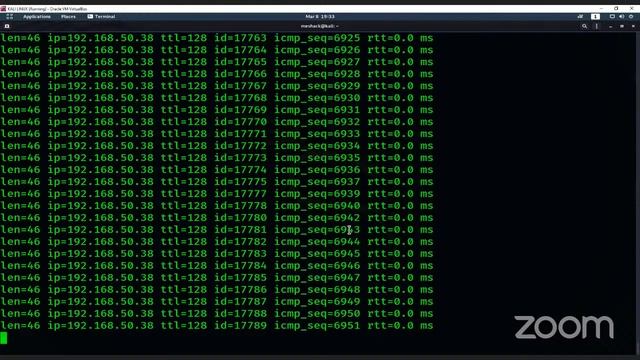Click text "icmp_seq=6927"

coord(317,62)
